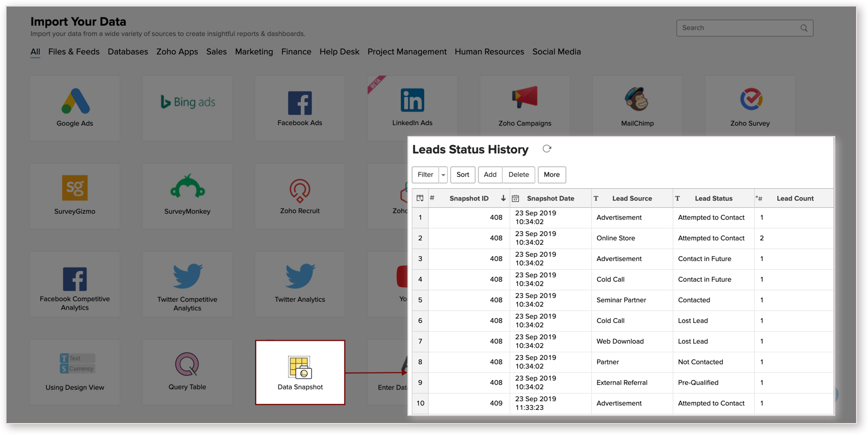The image size is (868, 435).
Task: Switch to the All tab
Action: [35, 52]
